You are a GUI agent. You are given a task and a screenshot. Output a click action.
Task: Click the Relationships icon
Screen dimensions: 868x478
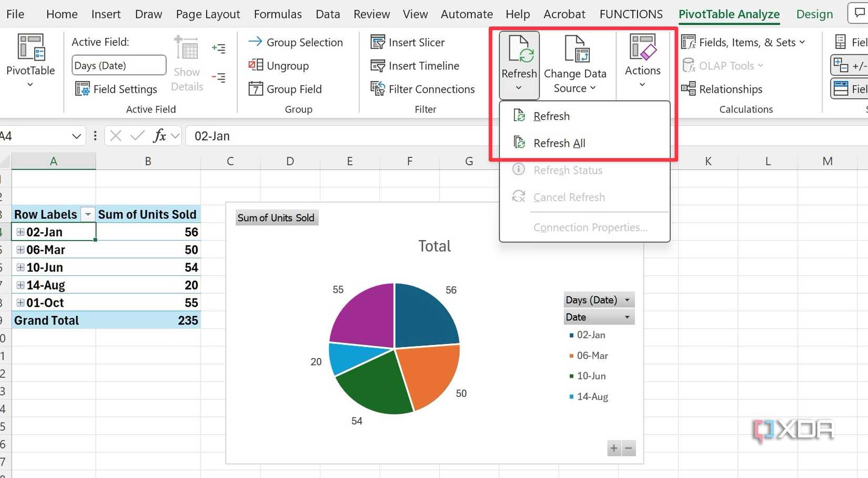pos(688,89)
